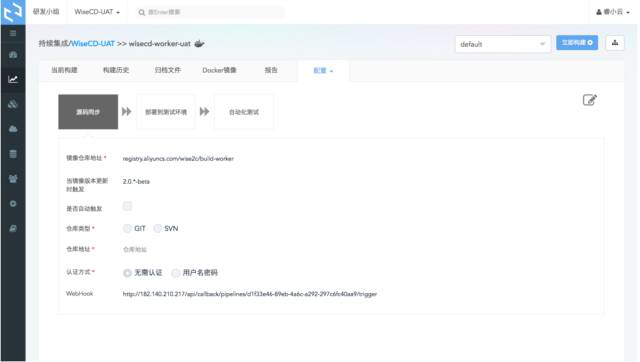
Task: Open the settings gear icon in sidebar
Action: (13, 203)
